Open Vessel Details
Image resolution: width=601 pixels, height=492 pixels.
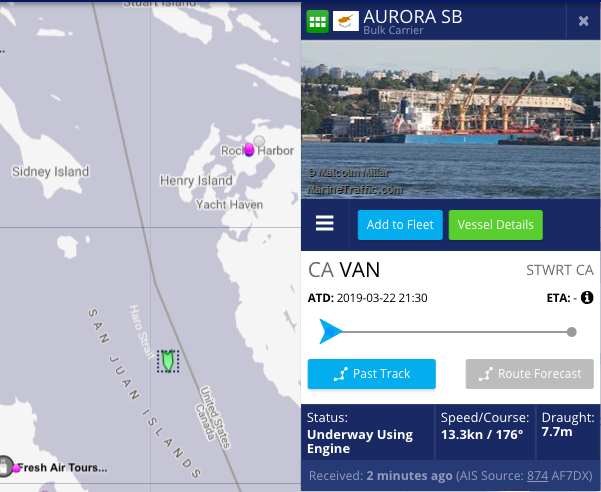[496, 225]
